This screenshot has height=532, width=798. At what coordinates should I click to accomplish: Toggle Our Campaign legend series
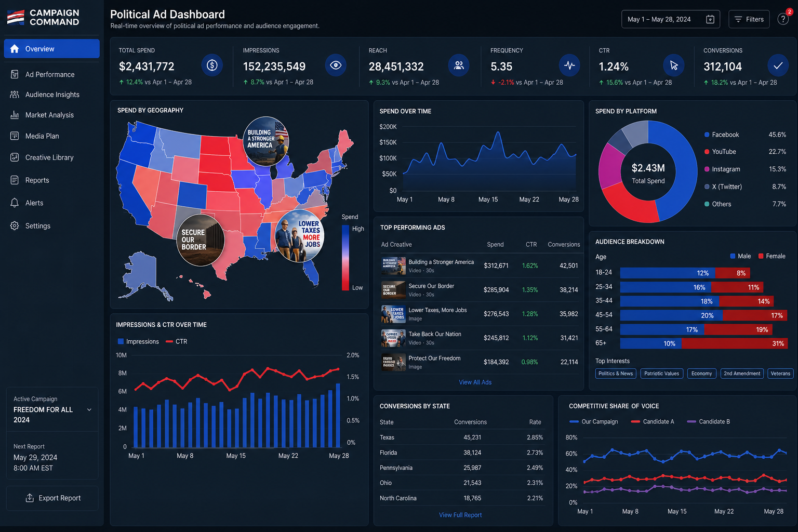pyautogui.click(x=594, y=421)
